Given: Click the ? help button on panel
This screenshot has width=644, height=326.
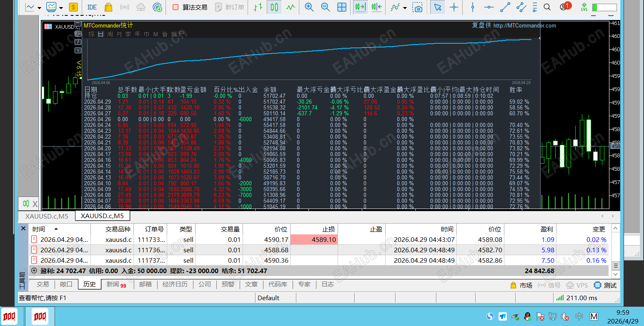Looking at the screenshot, I should coord(78,42).
